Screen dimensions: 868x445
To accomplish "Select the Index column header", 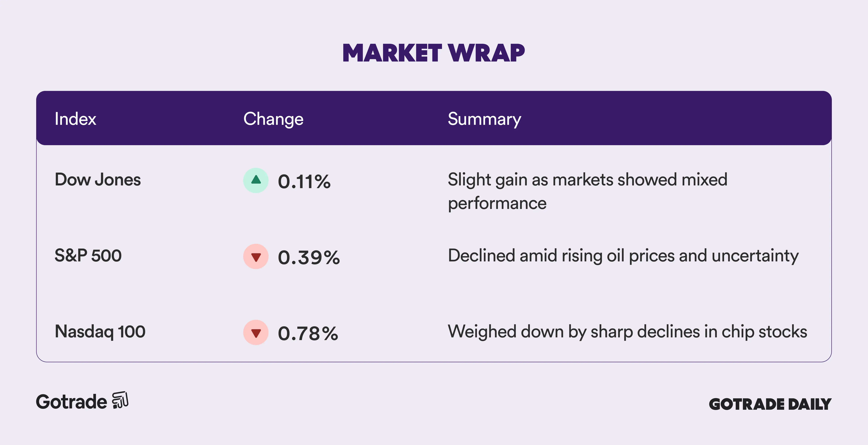I will pos(75,119).
